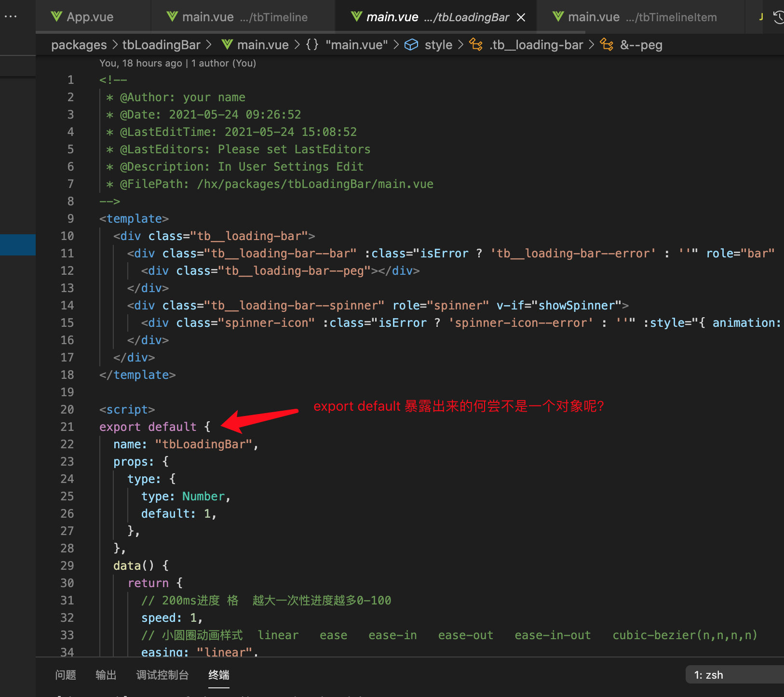784x697 pixels.
Task: Click the data() method line
Action: (x=141, y=566)
